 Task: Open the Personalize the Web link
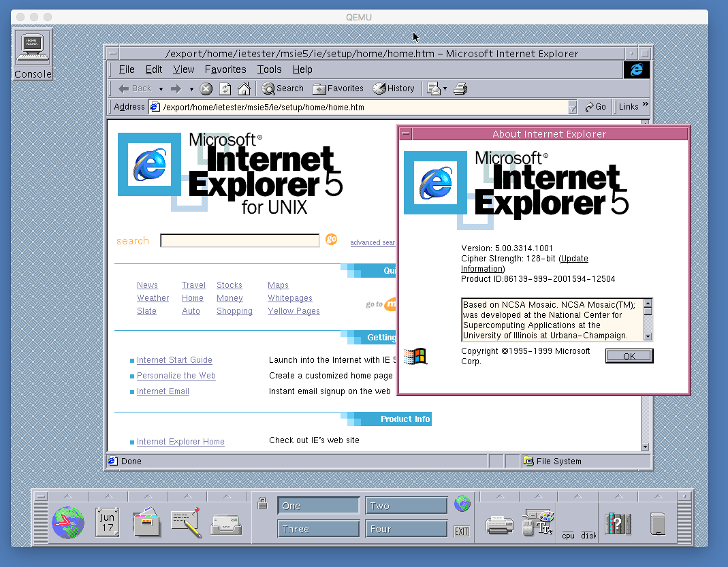[x=176, y=376]
